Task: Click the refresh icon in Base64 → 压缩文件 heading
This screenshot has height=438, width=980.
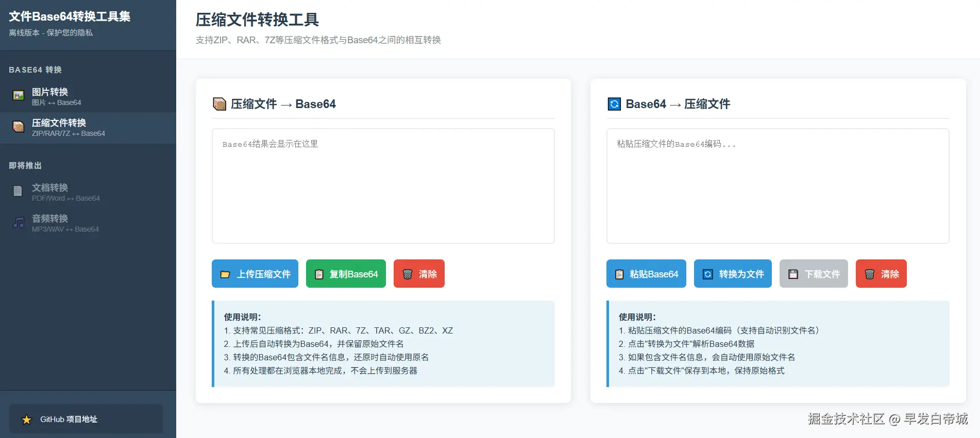Action: pos(614,104)
